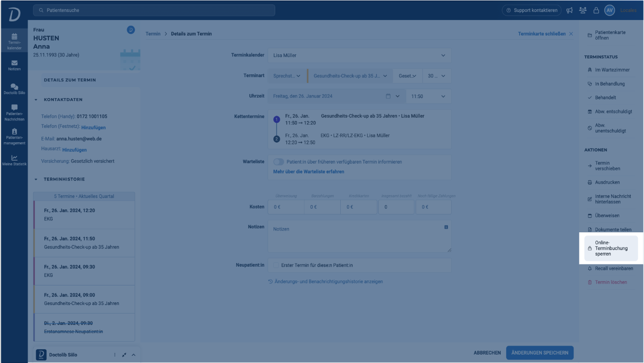Open the Terminkalender dropdown Lisa Müller
Viewport: 644px width, 363px height.
click(x=359, y=55)
